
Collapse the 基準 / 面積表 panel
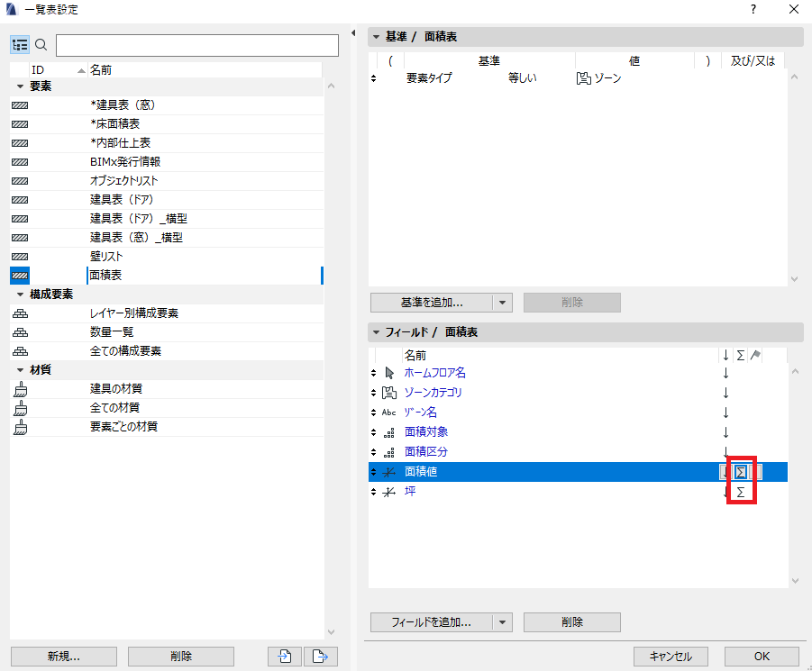[x=377, y=37]
